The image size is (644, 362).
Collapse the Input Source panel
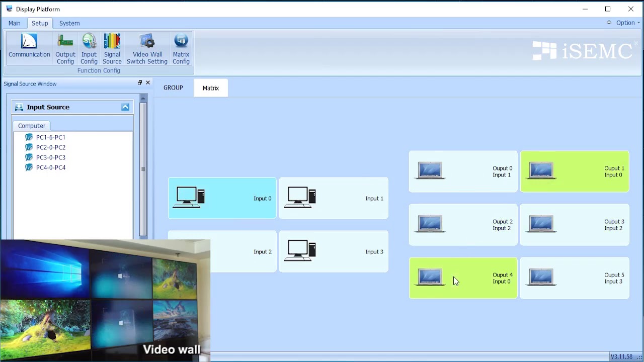click(x=125, y=107)
